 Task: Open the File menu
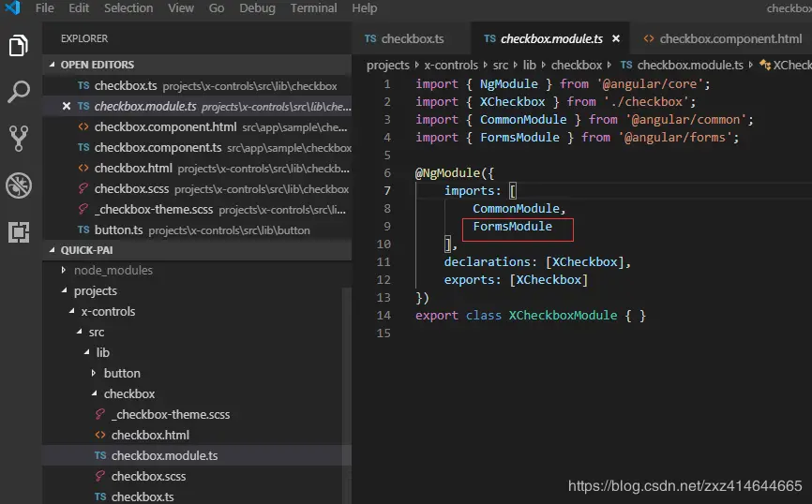44,8
